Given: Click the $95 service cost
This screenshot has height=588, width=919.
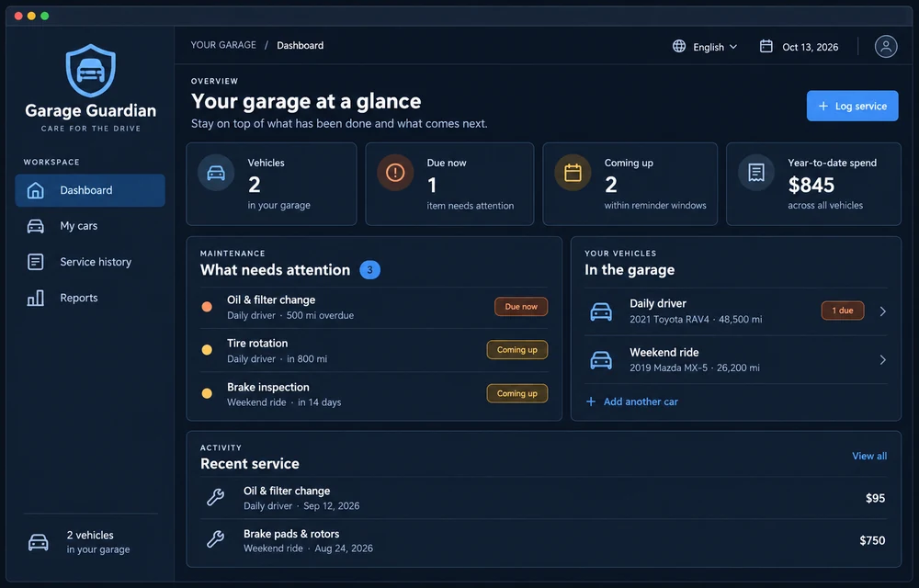Looking at the screenshot, I should coord(875,498).
